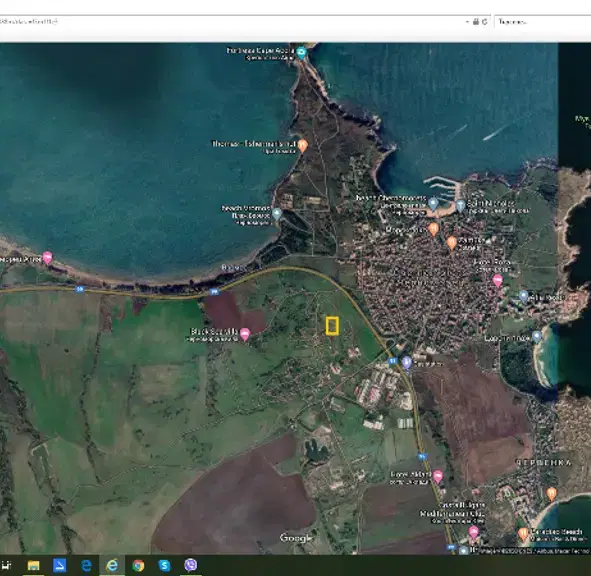Viewport: 591px width, 576px height.
Task: Open the hotel pin beside Black Sea villa label
Action: (x=245, y=334)
